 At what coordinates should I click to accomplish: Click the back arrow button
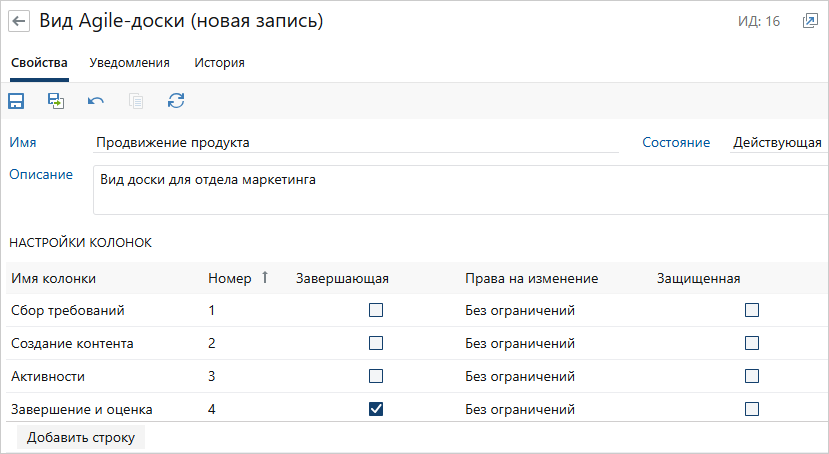click(19, 21)
